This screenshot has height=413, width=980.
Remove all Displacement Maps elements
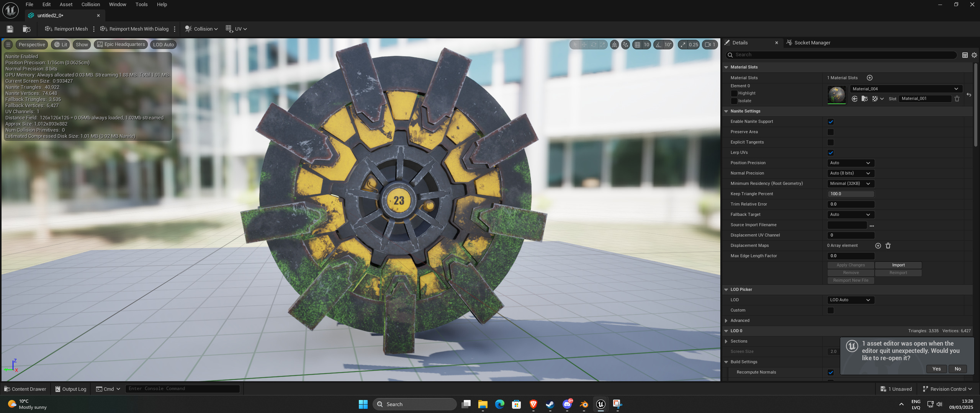(x=888, y=246)
